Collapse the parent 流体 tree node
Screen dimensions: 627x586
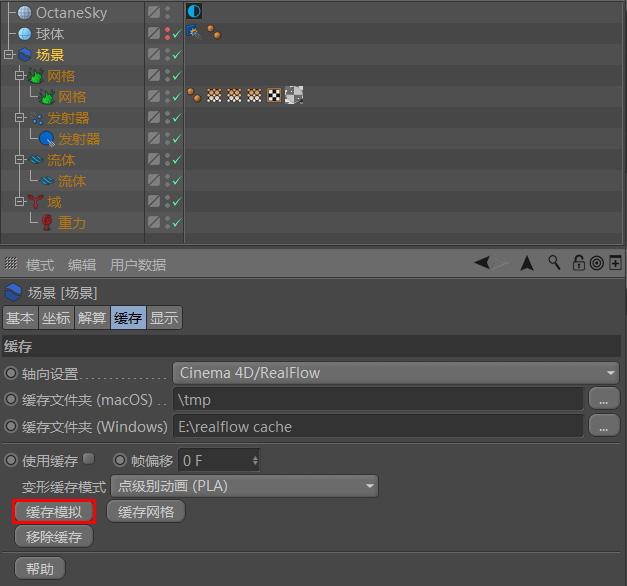click(x=19, y=160)
